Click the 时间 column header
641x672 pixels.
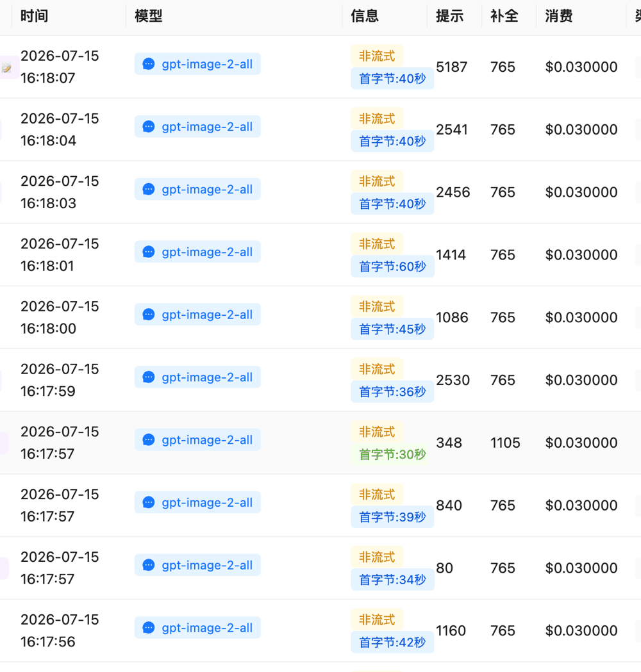click(x=35, y=16)
